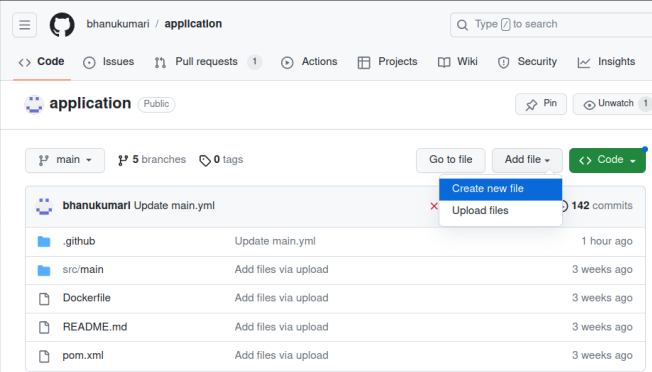The width and height of the screenshot is (652, 372).
Task: View the 5 branches link
Action: click(x=152, y=160)
